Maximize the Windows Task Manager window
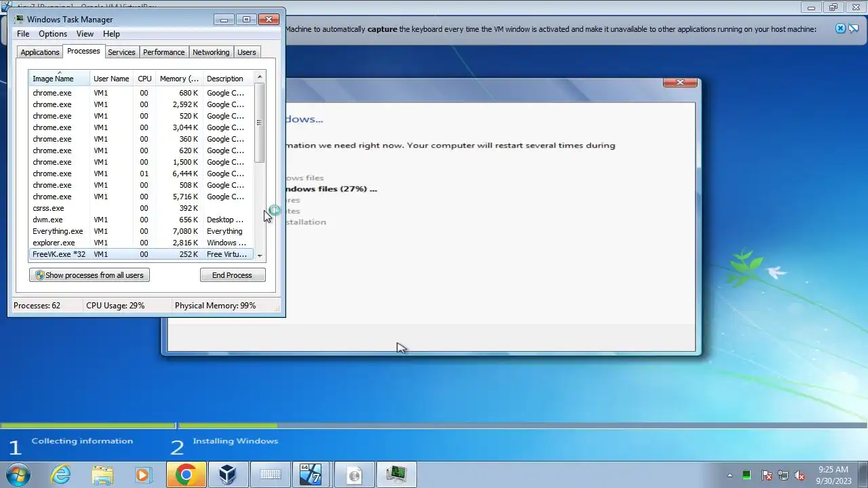 point(246,19)
